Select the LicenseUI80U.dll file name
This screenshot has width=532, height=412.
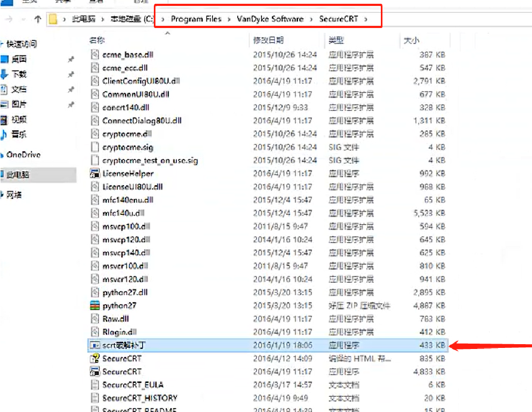click(133, 187)
